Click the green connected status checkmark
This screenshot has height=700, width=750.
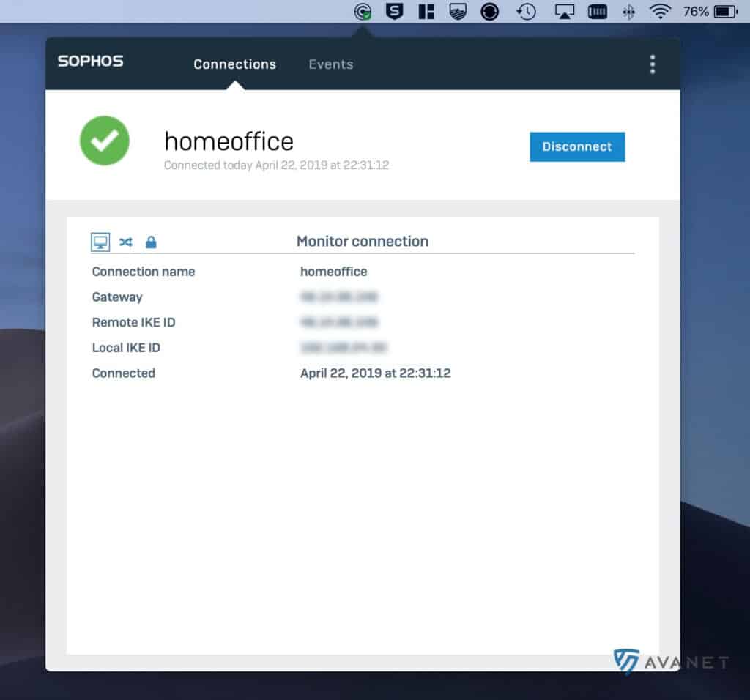(x=105, y=141)
